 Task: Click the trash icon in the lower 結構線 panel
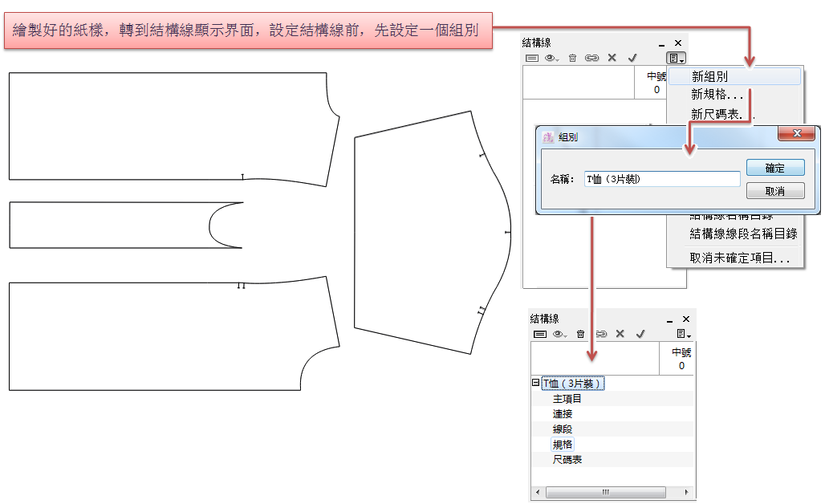(580, 334)
